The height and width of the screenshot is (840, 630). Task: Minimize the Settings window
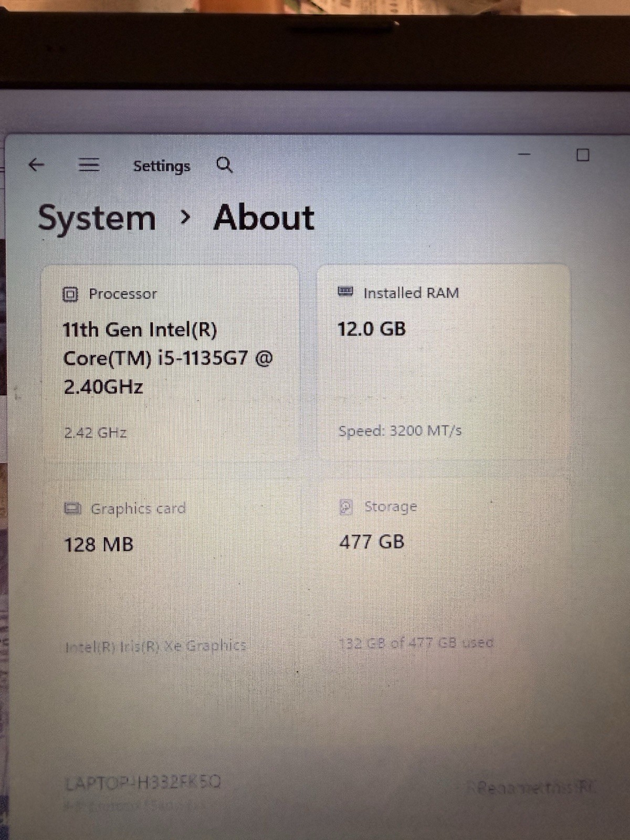click(x=524, y=154)
